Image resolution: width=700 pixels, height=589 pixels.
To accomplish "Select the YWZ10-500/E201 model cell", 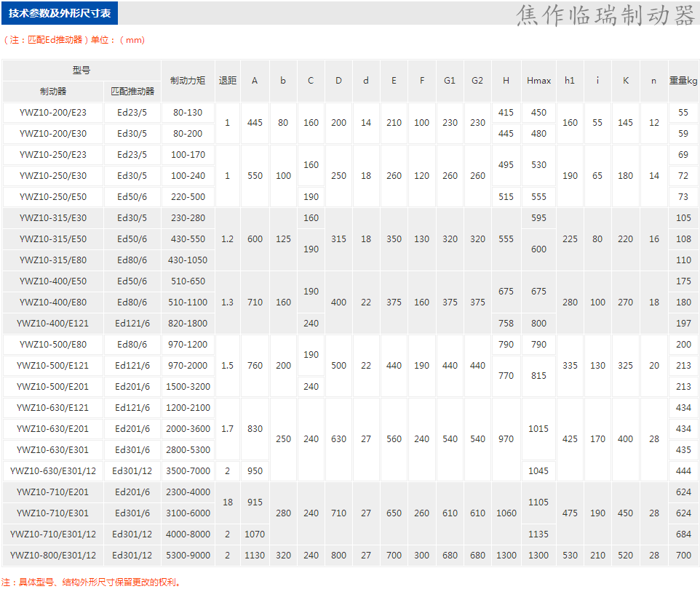I will pos(52,387).
